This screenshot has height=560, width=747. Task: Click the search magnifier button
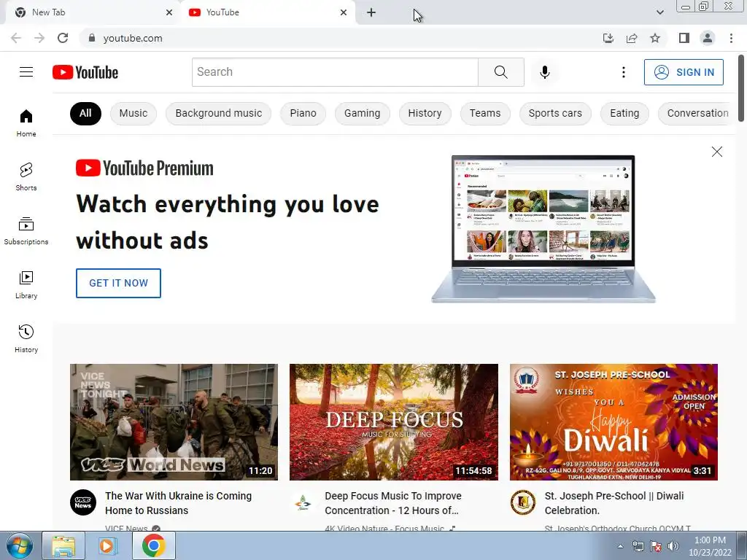500,72
